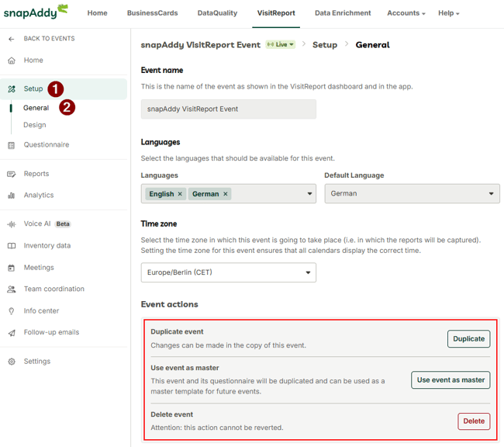The image size is (504, 447).
Task: Click Setup in the breadcrumb
Action: click(x=325, y=45)
